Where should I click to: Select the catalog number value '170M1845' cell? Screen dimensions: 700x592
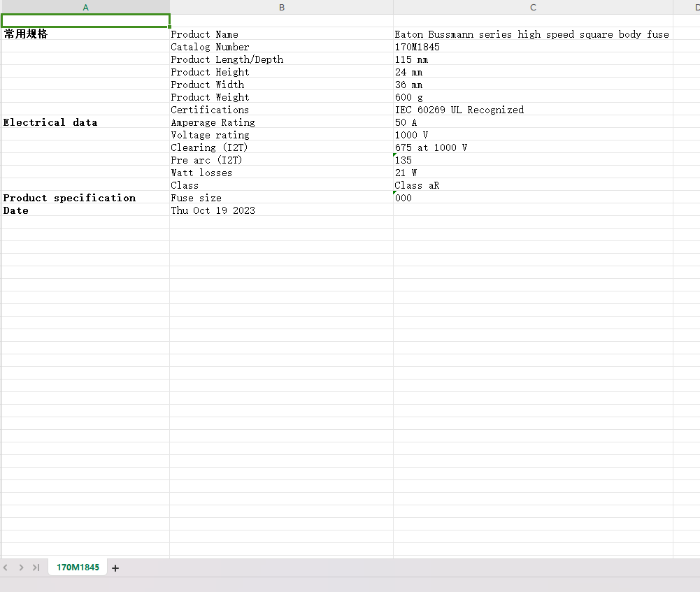(x=533, y=47)
